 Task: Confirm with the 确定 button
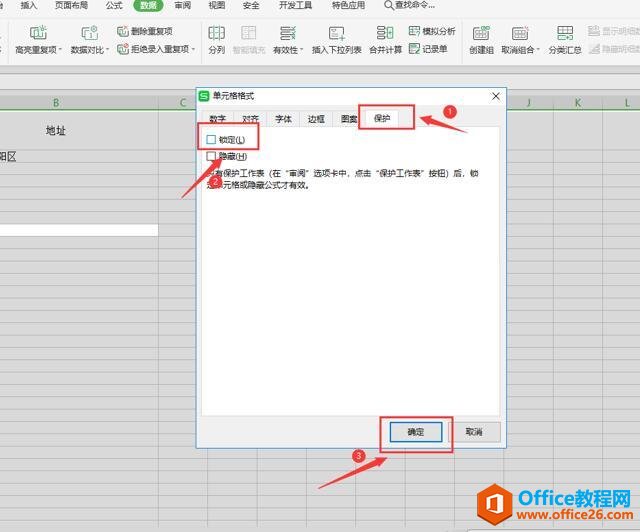click(x=416, y=432)
